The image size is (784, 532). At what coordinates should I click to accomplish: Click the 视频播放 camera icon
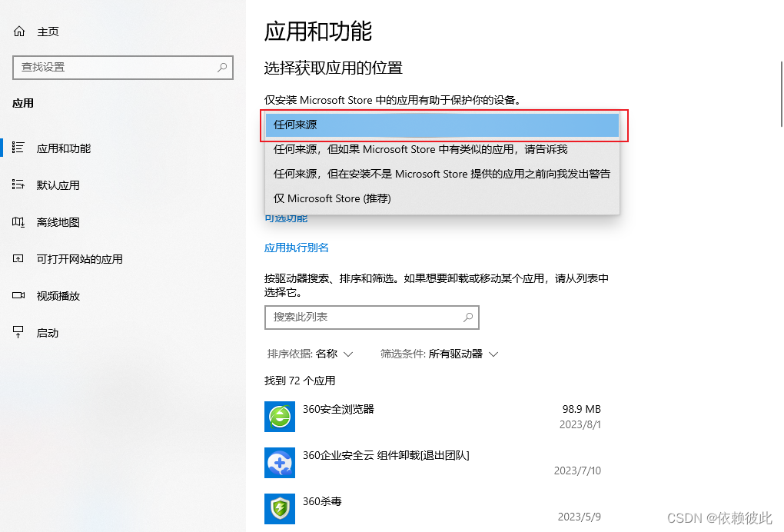18,295
